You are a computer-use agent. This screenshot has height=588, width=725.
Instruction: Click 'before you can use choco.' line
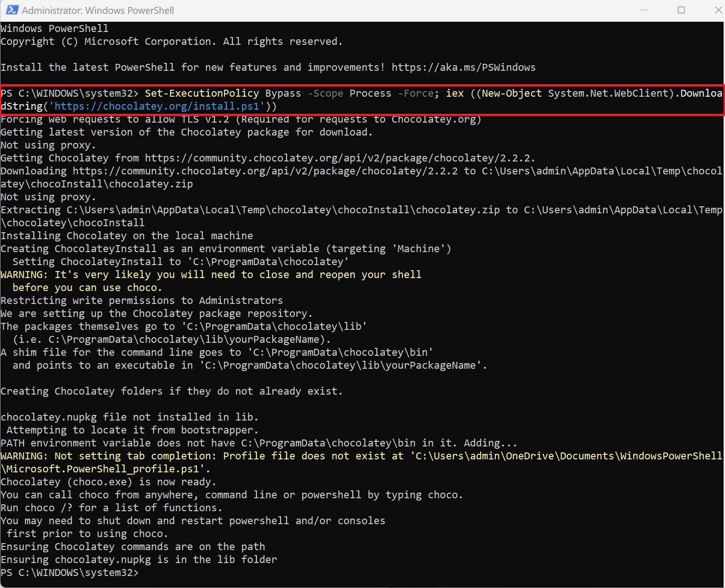click(x=87, y=288)
